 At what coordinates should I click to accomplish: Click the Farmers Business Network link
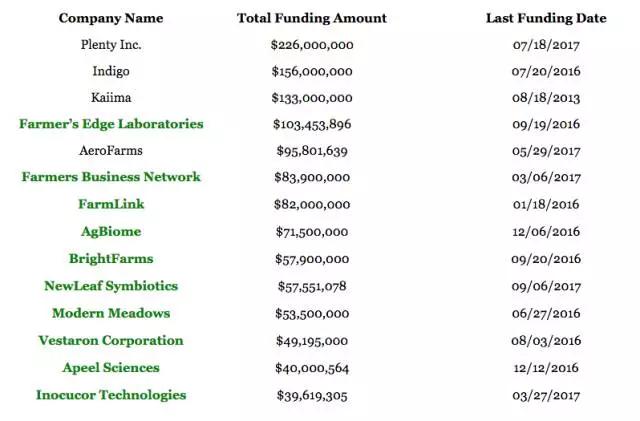click(x=111, y=177)
